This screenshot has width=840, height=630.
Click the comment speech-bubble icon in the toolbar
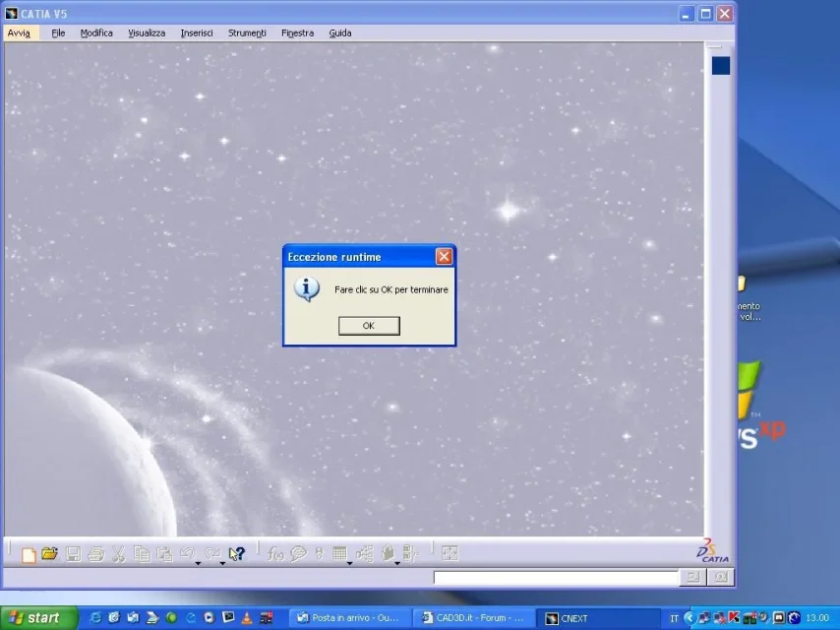(x=298, y=554)
